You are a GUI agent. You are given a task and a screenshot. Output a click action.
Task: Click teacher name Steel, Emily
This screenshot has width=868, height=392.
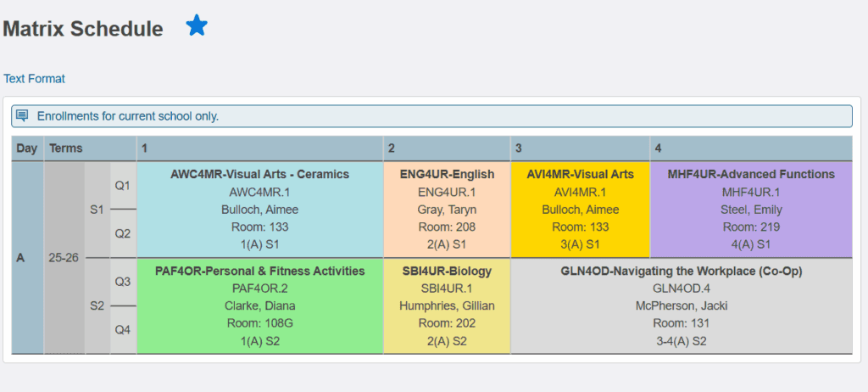pos(751,210)
